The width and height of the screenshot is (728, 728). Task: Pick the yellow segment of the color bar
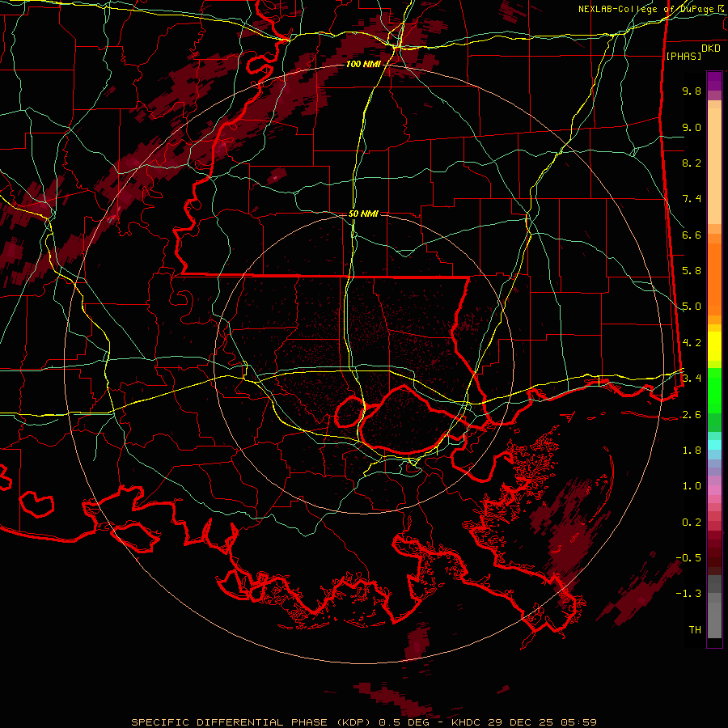click(714, 346)
